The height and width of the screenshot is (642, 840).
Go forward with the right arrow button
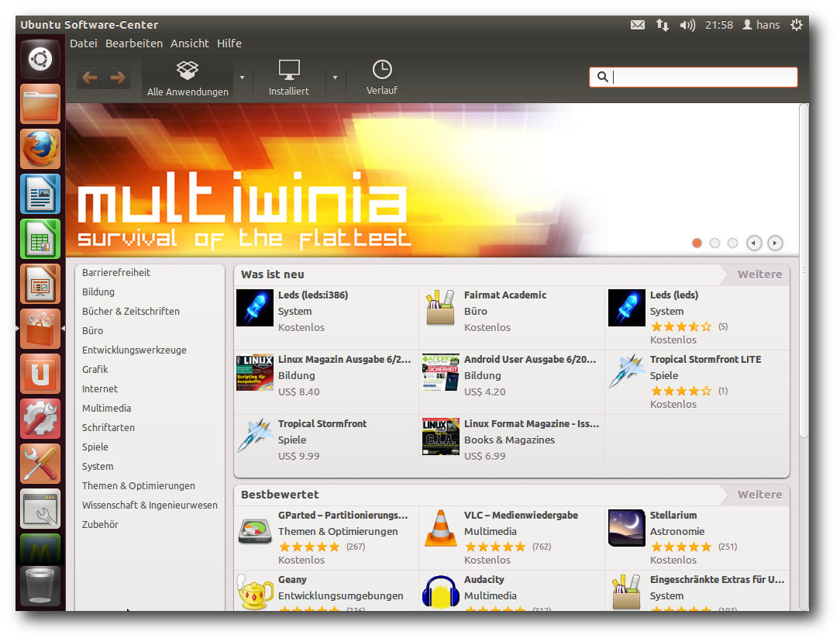coord(117,78)
